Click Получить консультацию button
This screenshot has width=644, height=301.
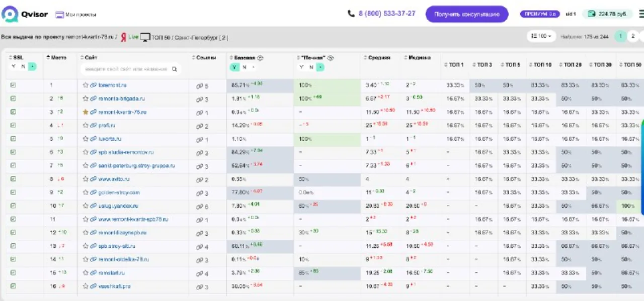click(x=467, y=14)
